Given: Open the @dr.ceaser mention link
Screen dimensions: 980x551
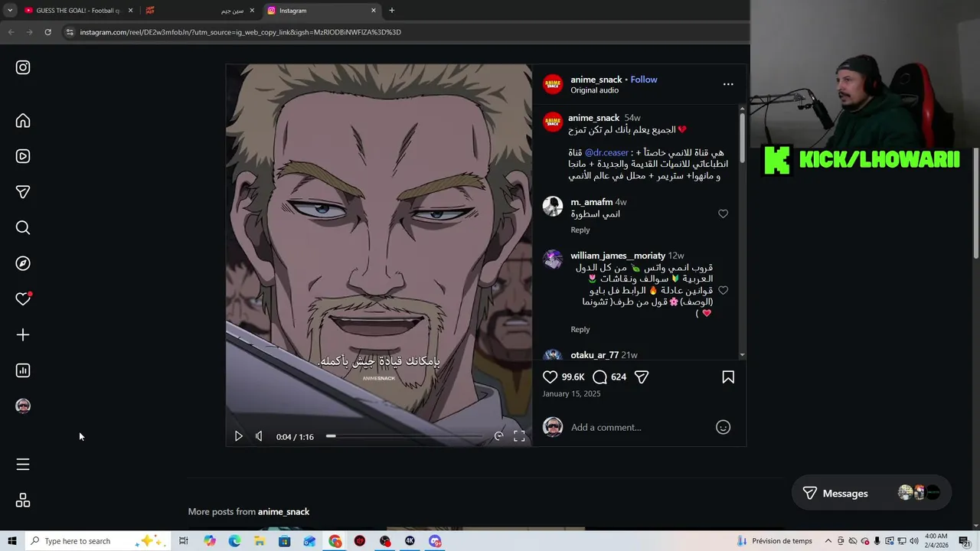Looking at the screenshot, I should pyautogui.click(x=606, y=152).
